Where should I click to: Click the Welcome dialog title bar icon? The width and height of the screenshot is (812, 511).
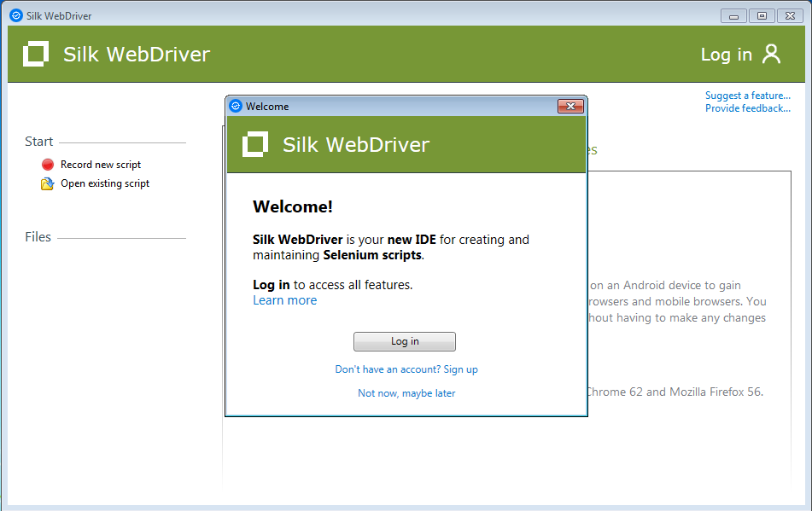point(236,106)
